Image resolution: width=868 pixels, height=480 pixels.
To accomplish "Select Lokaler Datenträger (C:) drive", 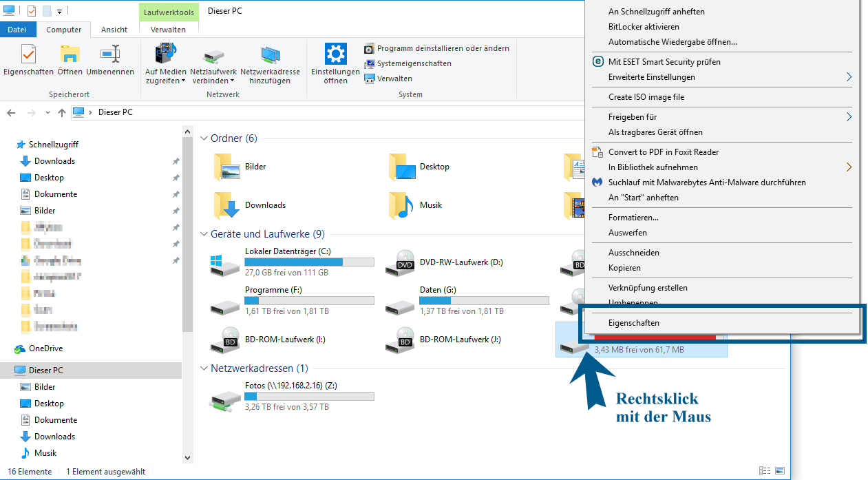I will 293,264.
